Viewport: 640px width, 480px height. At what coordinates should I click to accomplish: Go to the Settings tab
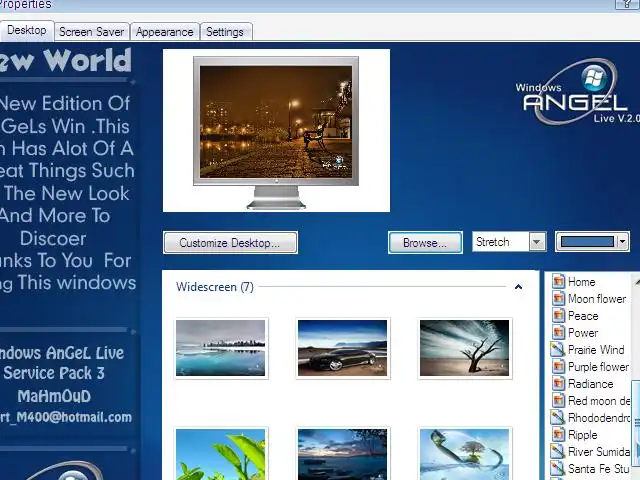coord(225,32)
